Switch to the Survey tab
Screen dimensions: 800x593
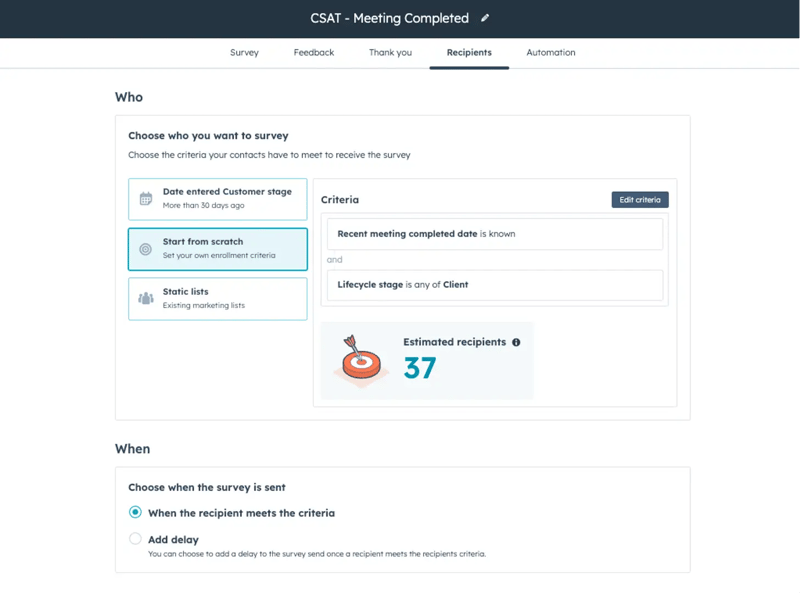[244, 53]
